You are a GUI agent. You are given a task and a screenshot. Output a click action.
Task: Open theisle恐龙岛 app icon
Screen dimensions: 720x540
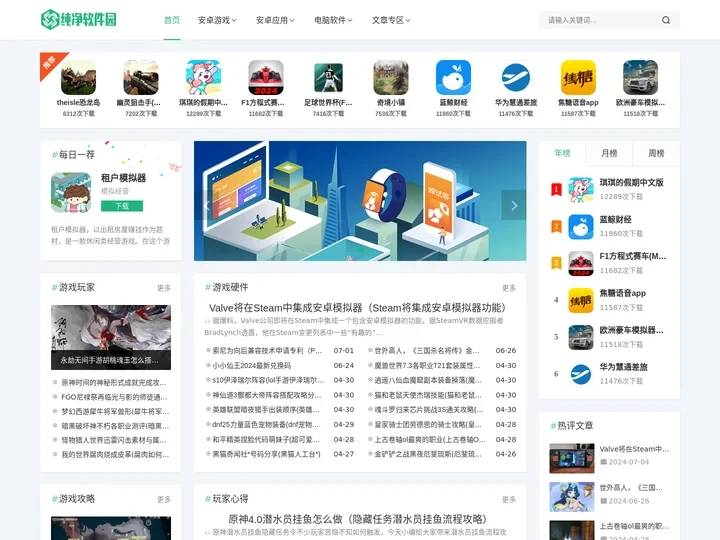[79, 78]
